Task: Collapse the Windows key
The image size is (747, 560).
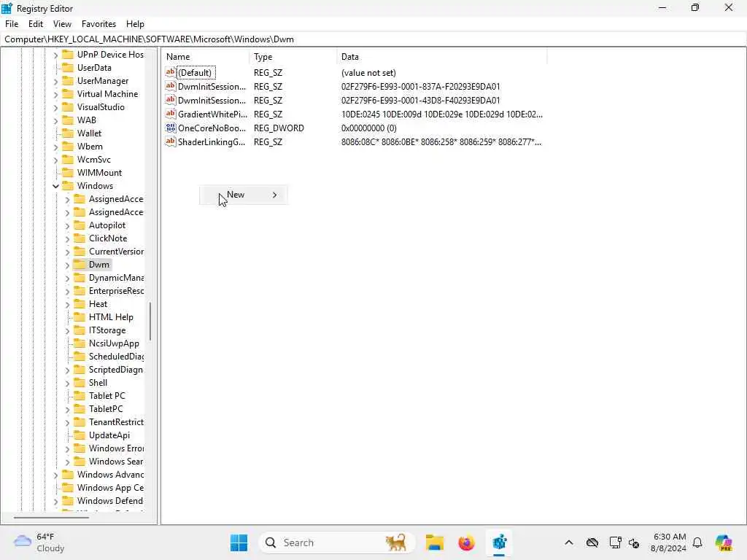Action: click(55, 186)
